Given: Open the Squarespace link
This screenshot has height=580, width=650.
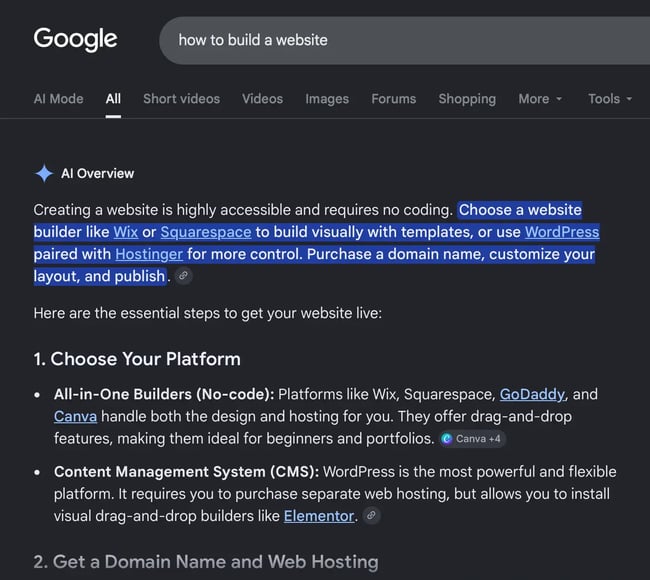Looking at the screenshot, I should (206, 232).
